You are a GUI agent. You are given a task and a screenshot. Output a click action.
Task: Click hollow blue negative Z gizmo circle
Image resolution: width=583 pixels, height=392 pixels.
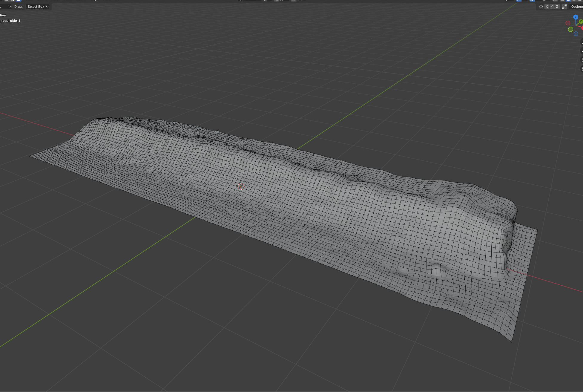pos(576,34)
